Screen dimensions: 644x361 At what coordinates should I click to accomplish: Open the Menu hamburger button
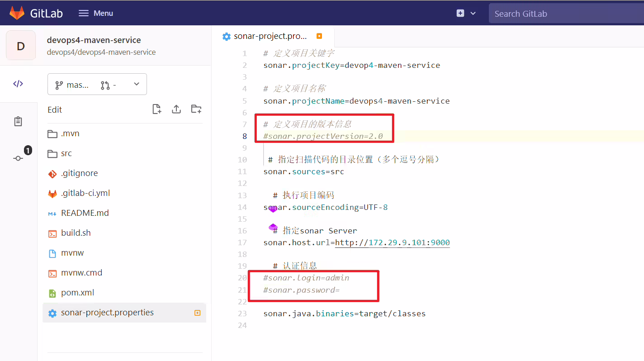(96, 13)
